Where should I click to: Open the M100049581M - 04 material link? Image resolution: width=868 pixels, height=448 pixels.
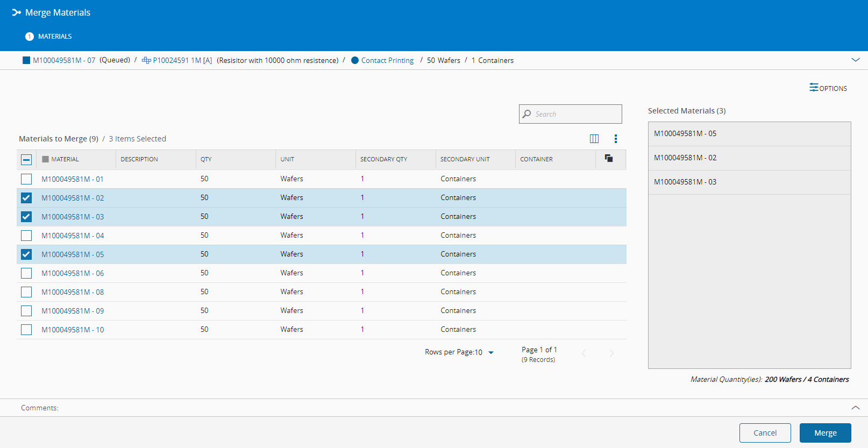point(73,236)
